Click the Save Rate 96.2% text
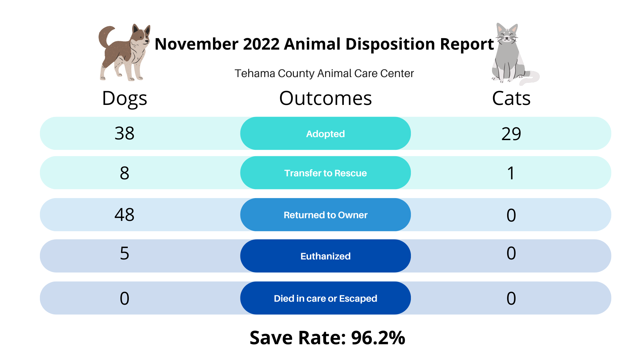The width and height of the screenshot is (644, 362). [x=327, y=338]
